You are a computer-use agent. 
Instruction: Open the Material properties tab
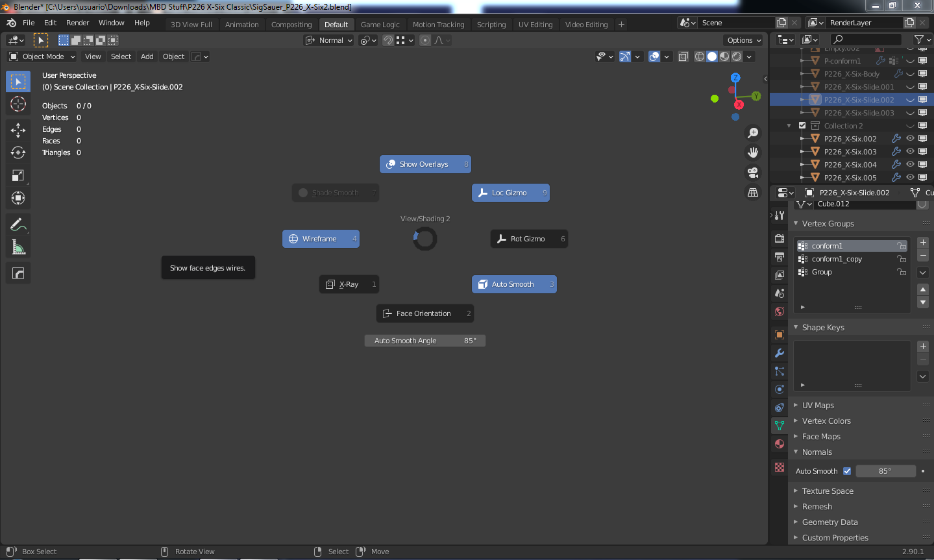780,444
